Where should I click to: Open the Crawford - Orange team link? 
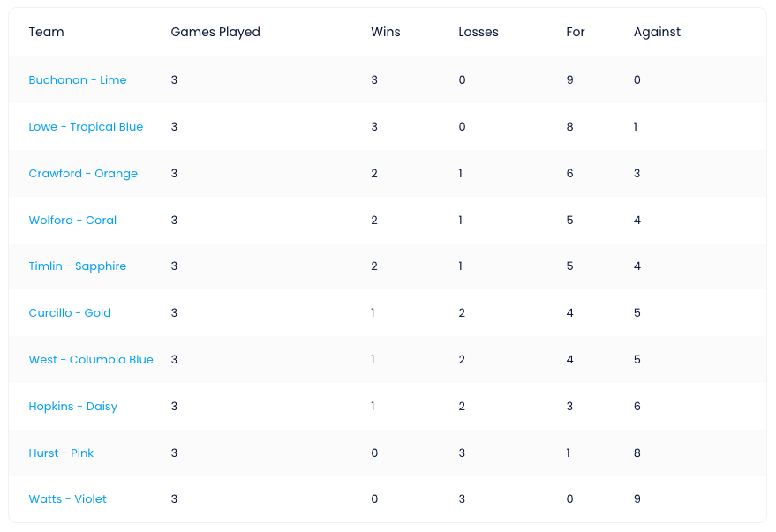click(x=83, y=174)
